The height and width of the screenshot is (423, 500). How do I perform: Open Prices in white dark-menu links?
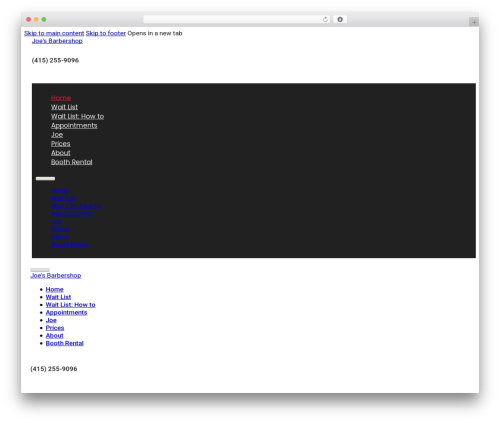pyautogui.click(x=60, y=144)
